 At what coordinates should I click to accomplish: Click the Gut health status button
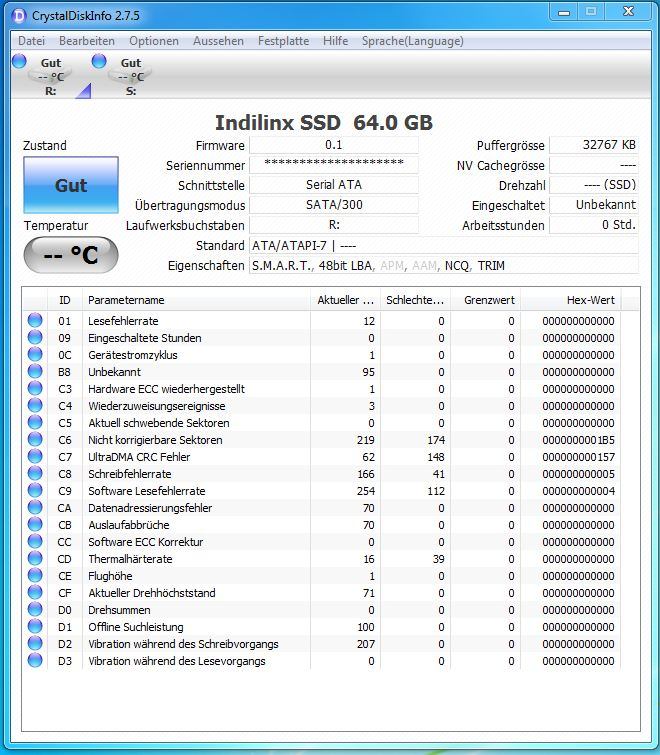click(x=71, y=185)
